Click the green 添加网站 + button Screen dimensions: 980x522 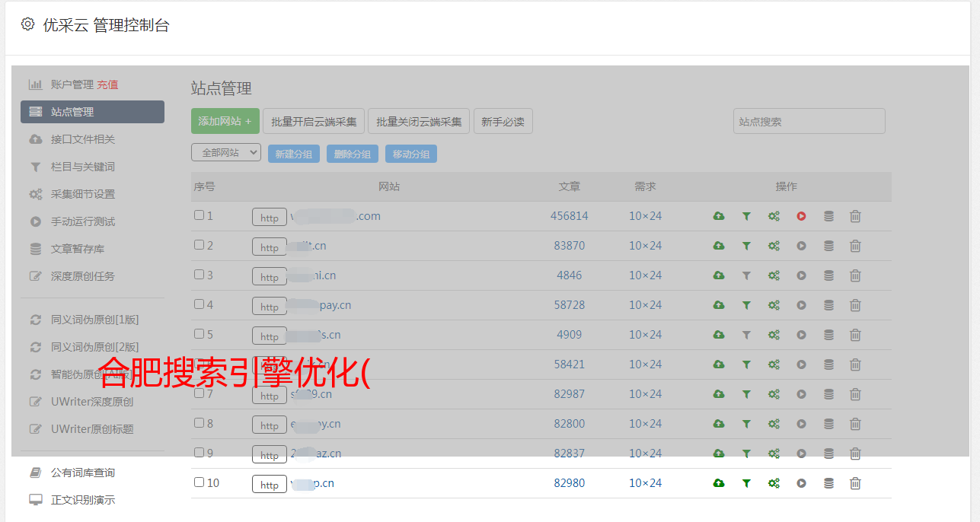225,121
